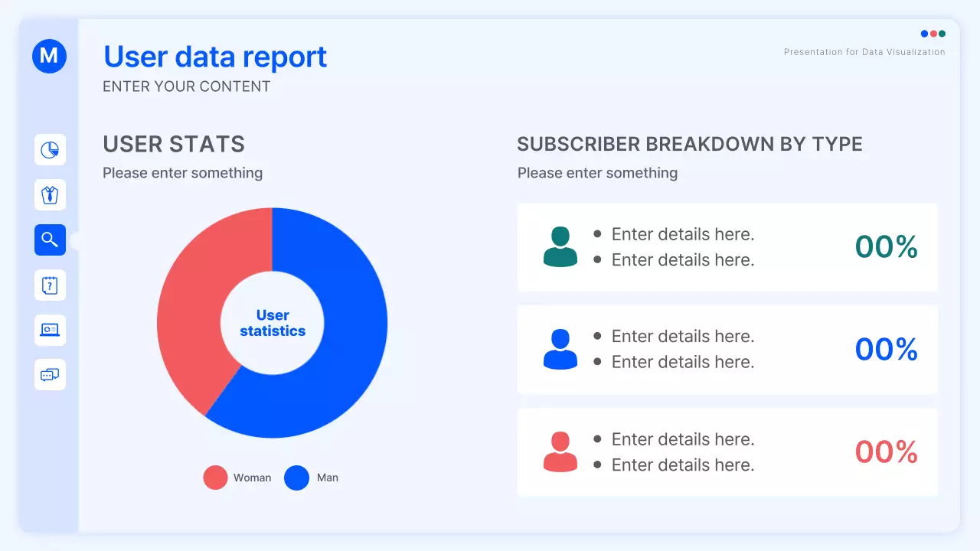Click the User data report title
Screen dimensions: 980x551
pos(215,57)
